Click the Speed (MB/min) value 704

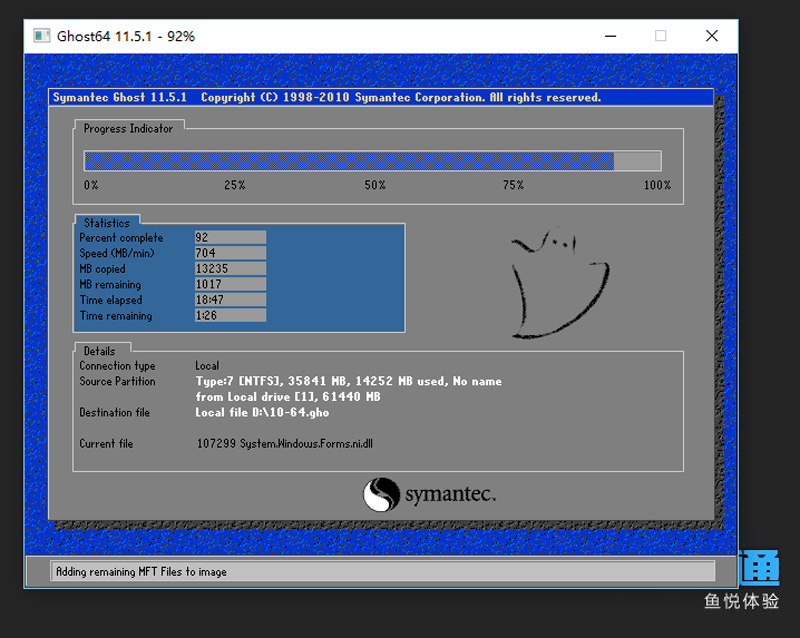[230, 253]
